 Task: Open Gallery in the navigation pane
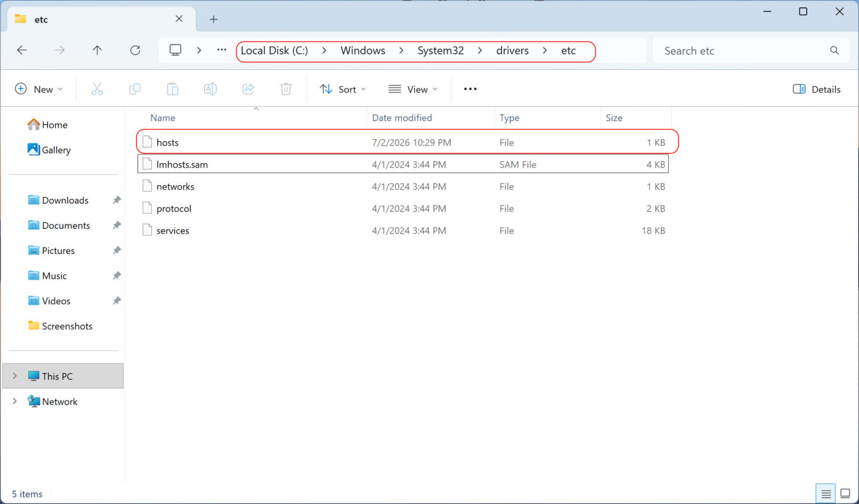49,150
